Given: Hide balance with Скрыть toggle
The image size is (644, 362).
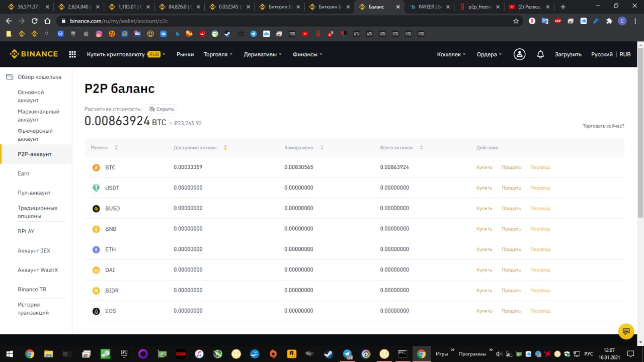Looking at the screenshot, I should (161, 109).
